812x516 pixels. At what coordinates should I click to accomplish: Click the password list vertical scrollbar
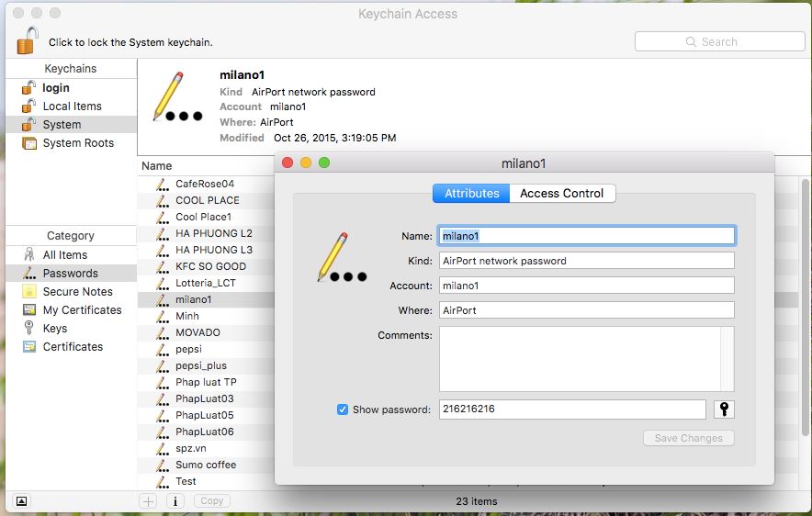[x=805, y=308]
